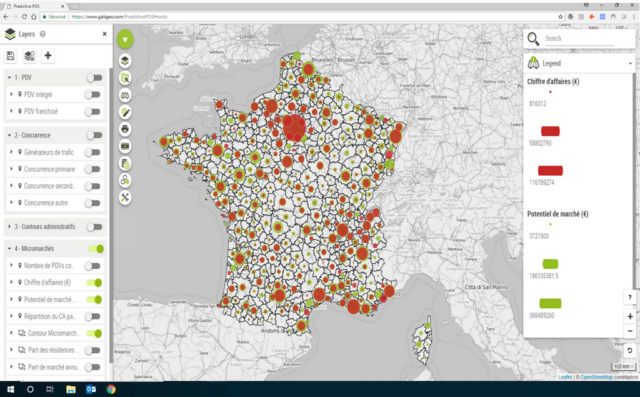Click the add layer plus button
This screenshot has height=397, width=640.
[x=48, y=55]
